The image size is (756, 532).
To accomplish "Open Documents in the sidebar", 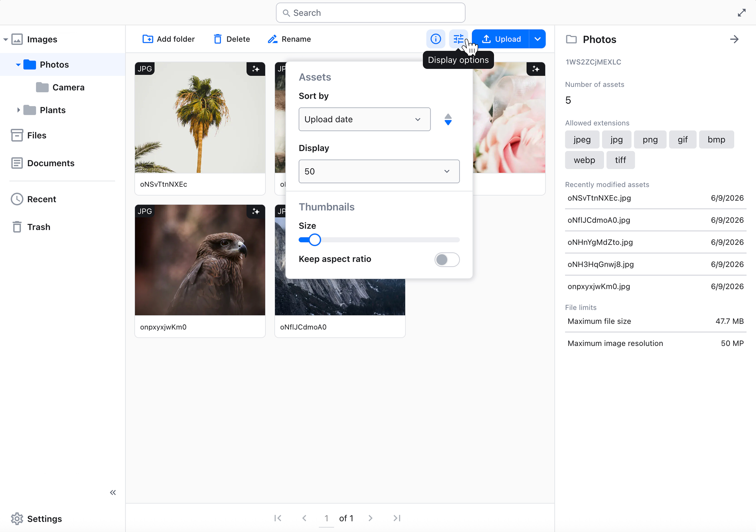I will [x=51, y=163].
